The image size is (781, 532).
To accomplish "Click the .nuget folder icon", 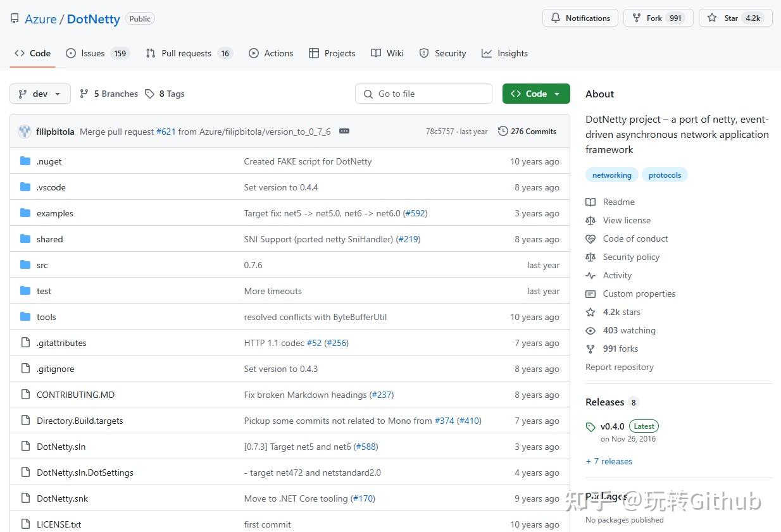I will 25,161.
